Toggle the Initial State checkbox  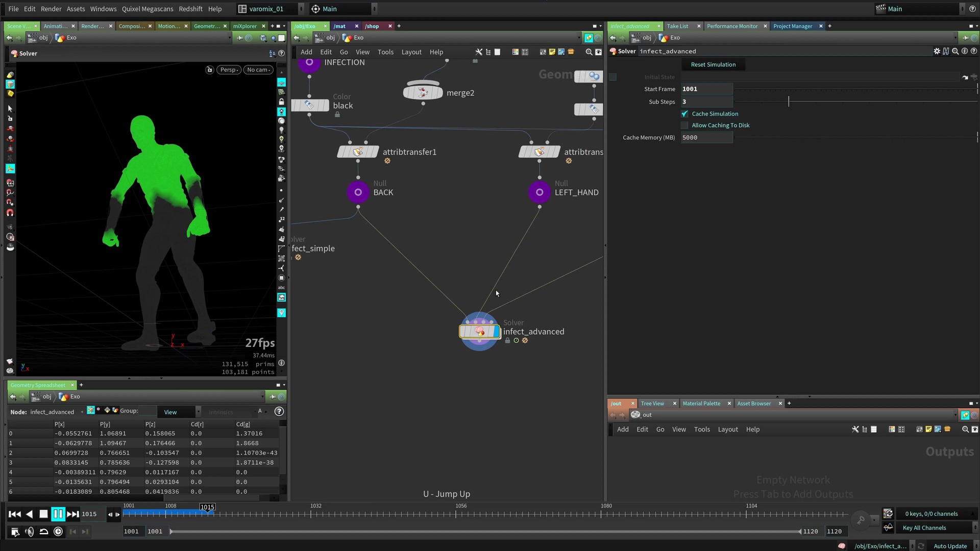pos(613,77)
